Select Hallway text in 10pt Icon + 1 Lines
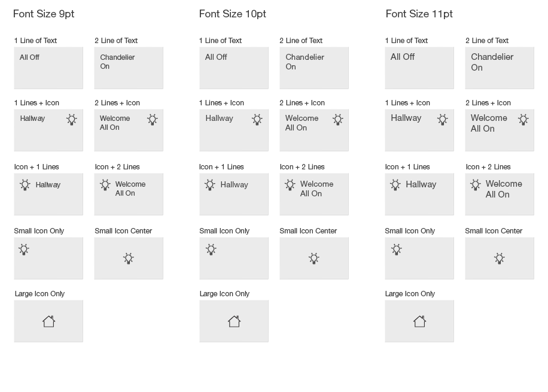 tap(234, 185)
